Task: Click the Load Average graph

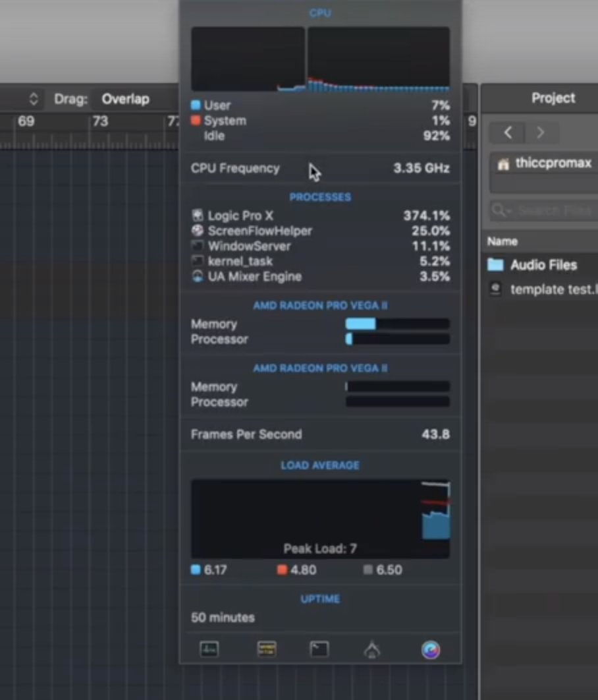Action: pyautogui.click(x=320, y=519)
